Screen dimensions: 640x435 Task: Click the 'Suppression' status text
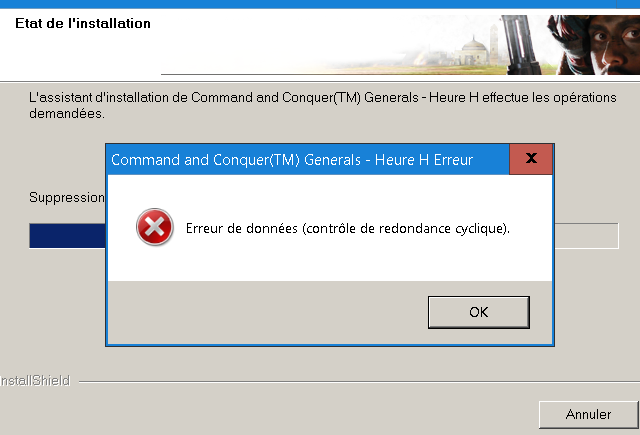point(67,198)
